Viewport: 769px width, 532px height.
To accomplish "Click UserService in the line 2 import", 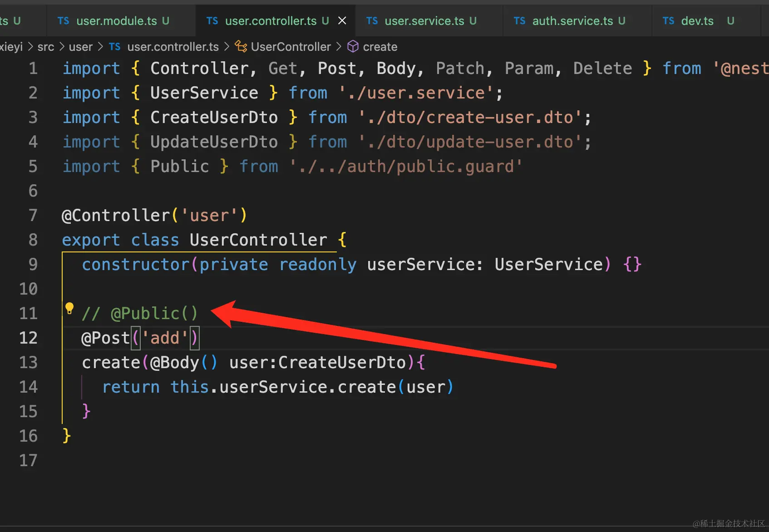I will [x=204, y=93].
